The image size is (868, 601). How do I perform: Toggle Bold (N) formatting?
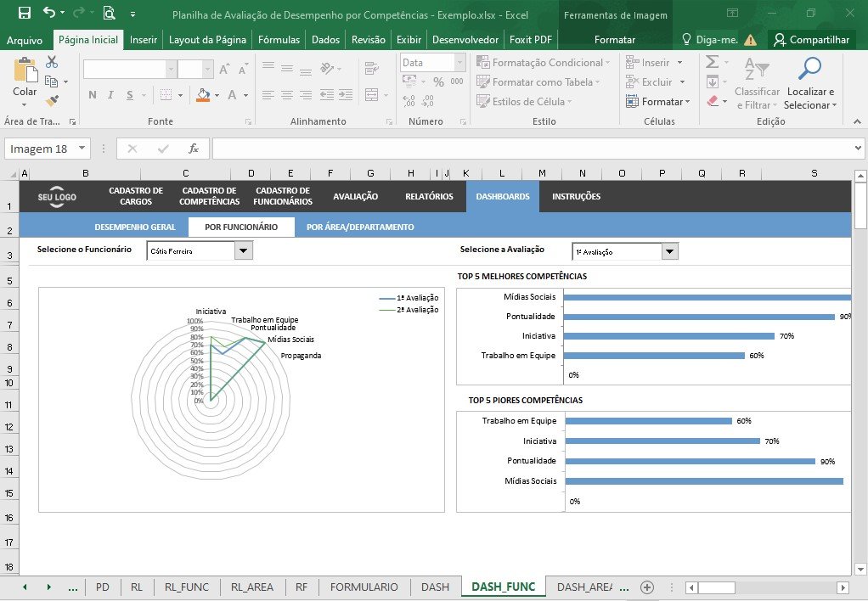pos(93,95)
